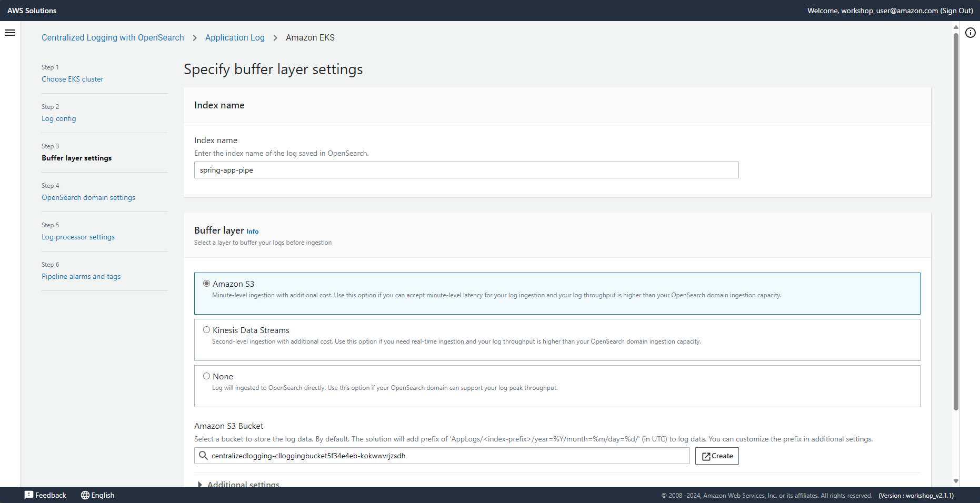Expand the Additional settings section
The width and height of the screenshot is (980, 503).
pos(238,484)
